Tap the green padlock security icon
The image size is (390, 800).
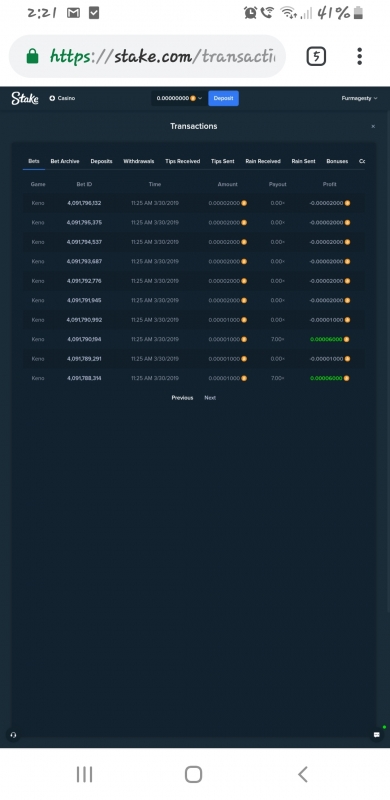coord(32,56)
